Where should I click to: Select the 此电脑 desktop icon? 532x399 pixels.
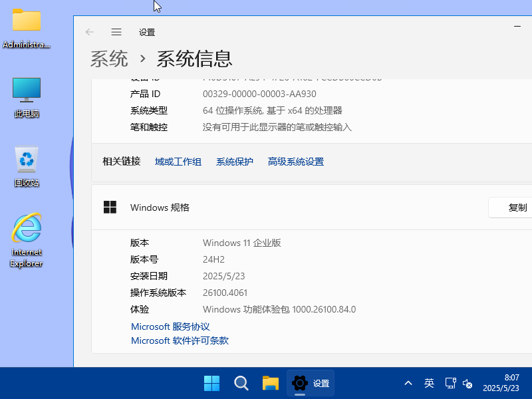pos(27,97)
